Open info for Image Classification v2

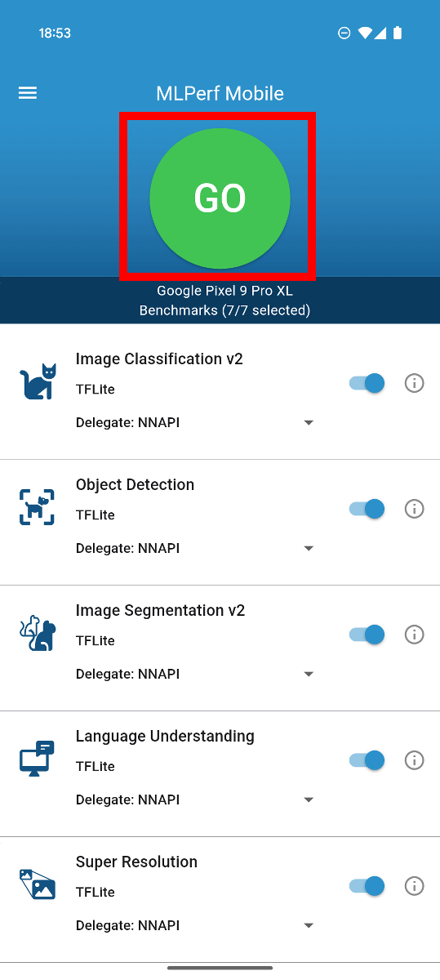coord(415,383)
